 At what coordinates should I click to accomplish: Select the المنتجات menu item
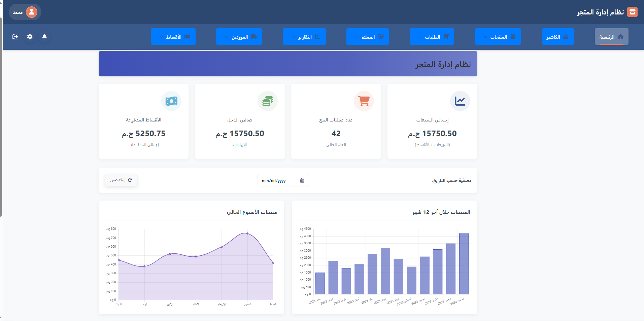[498, 37]
